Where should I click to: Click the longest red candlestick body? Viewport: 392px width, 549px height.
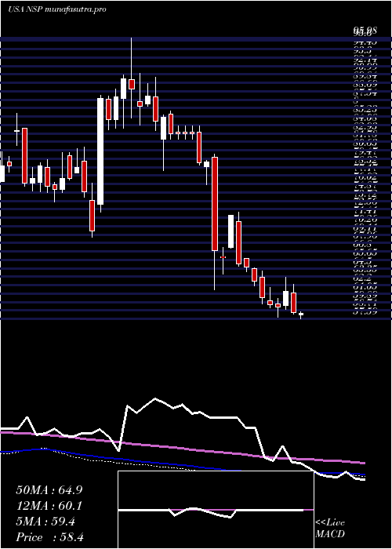(x=215, y=204)
